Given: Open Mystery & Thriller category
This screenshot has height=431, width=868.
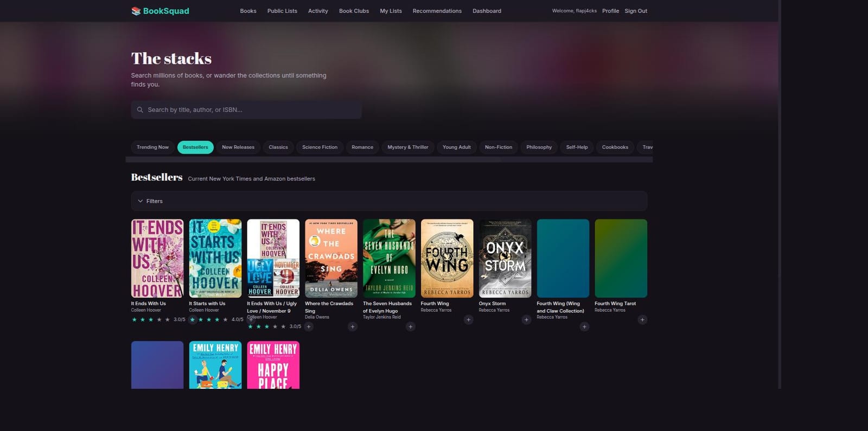Looking at the screenshot, I should (408, 147).
